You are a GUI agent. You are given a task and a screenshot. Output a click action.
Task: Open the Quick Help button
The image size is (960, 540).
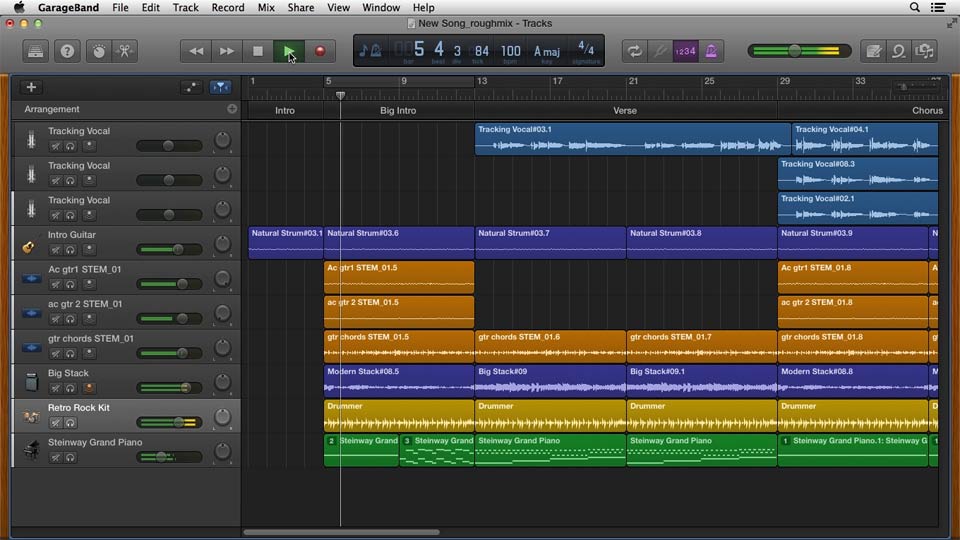point(67,51)
